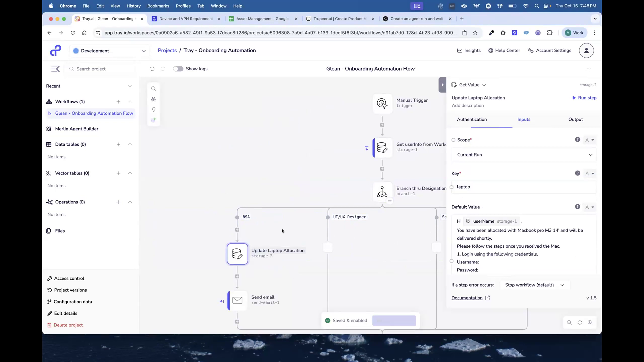Open the Bookmarks menu in the menu bar
The height and width of the screenshot is (362, 644).
click(158, 6)
